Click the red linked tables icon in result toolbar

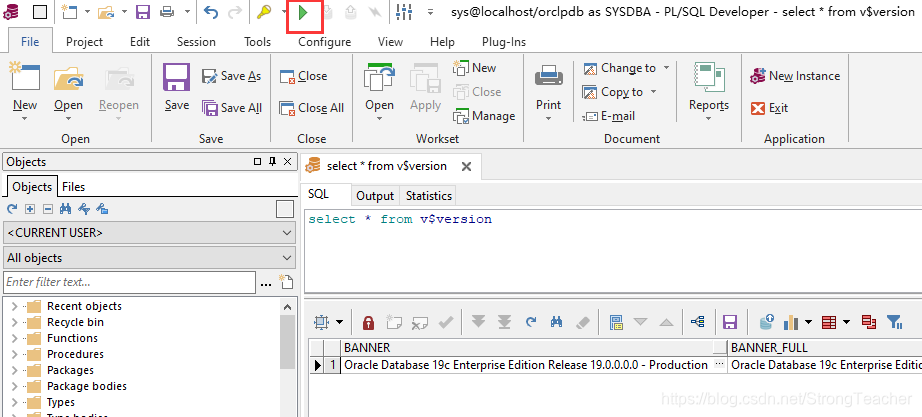click(869, 322)
